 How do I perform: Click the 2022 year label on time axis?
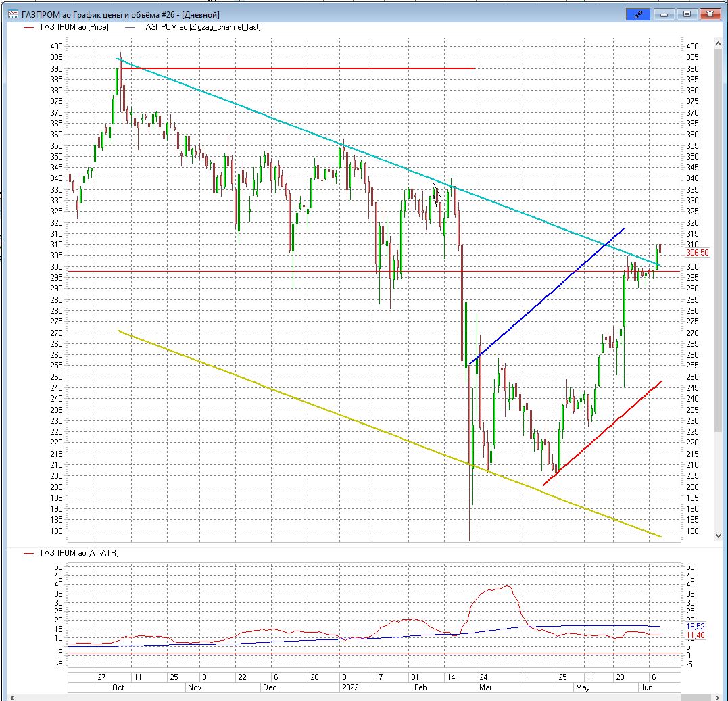pos(349,687)
